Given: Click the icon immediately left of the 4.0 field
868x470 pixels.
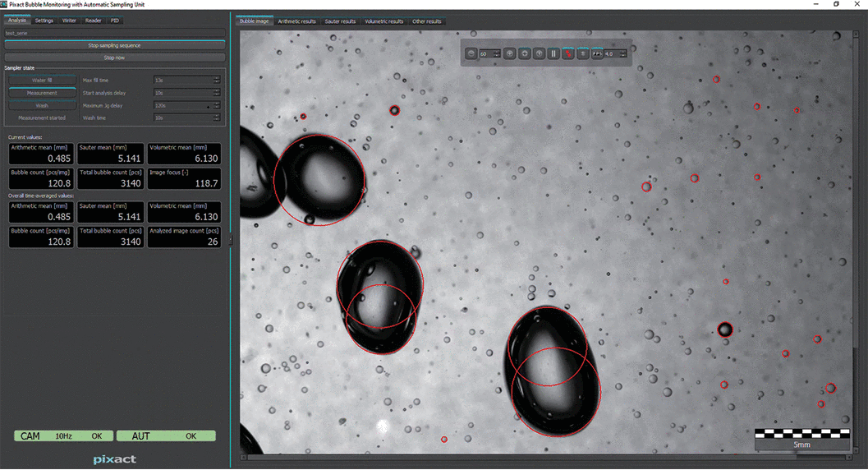Looking at the screenshot, I should click(597, 53).
